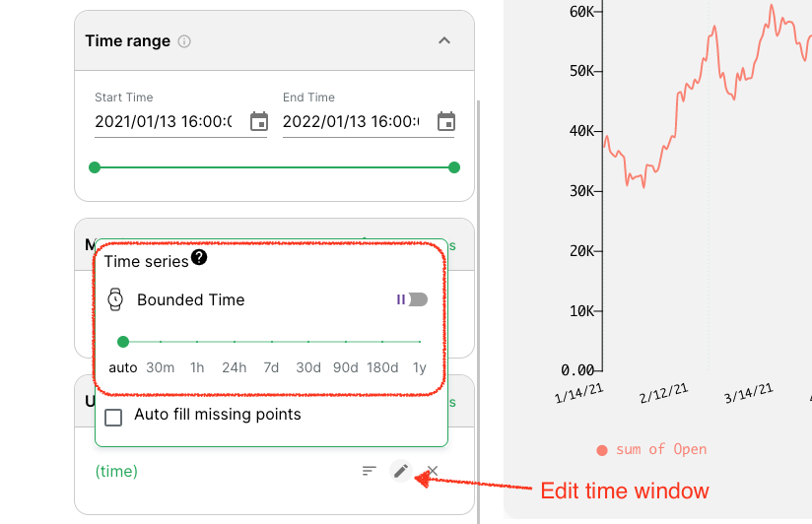
Task: Collapse the Time range panel
Action: click(x=443, y=40)
